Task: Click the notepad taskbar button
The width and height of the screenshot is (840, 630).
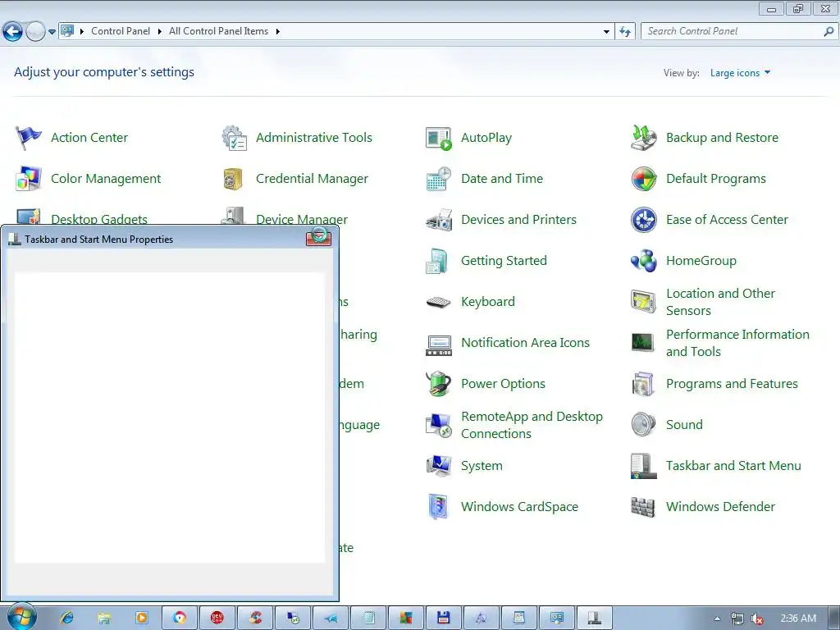Action: 368,619
